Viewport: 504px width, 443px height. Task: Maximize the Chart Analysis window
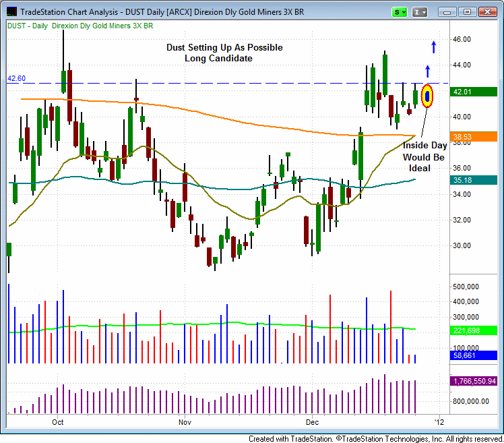point(468,12)
